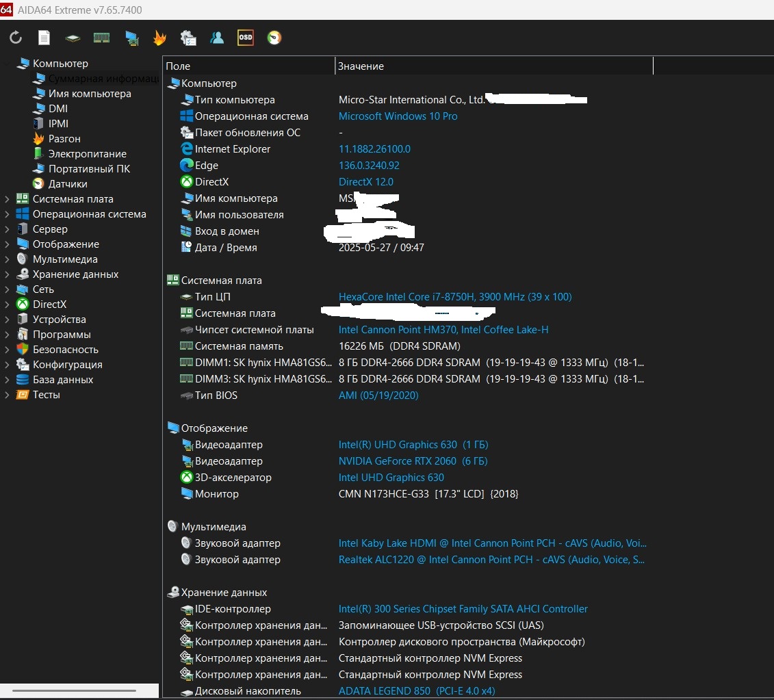This screenshot has height=700, width=774.
Task: Select Разгон in the sidebar tree
Action: pos(64,139)
